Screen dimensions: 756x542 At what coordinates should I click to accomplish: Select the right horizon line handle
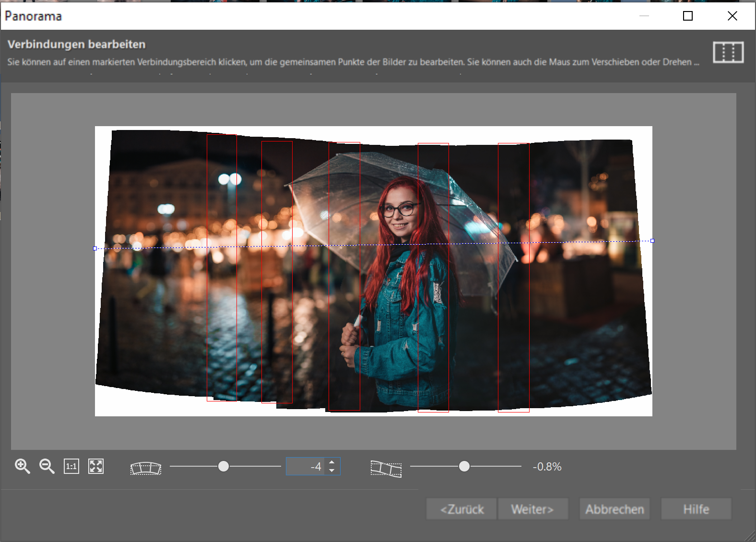point(652,241)
